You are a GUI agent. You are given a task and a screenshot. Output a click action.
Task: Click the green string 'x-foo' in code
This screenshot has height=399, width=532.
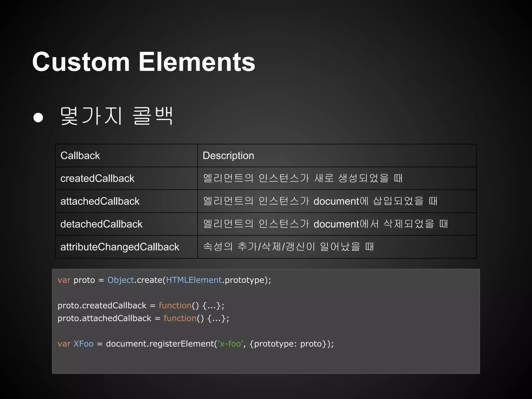coord(230,344)
